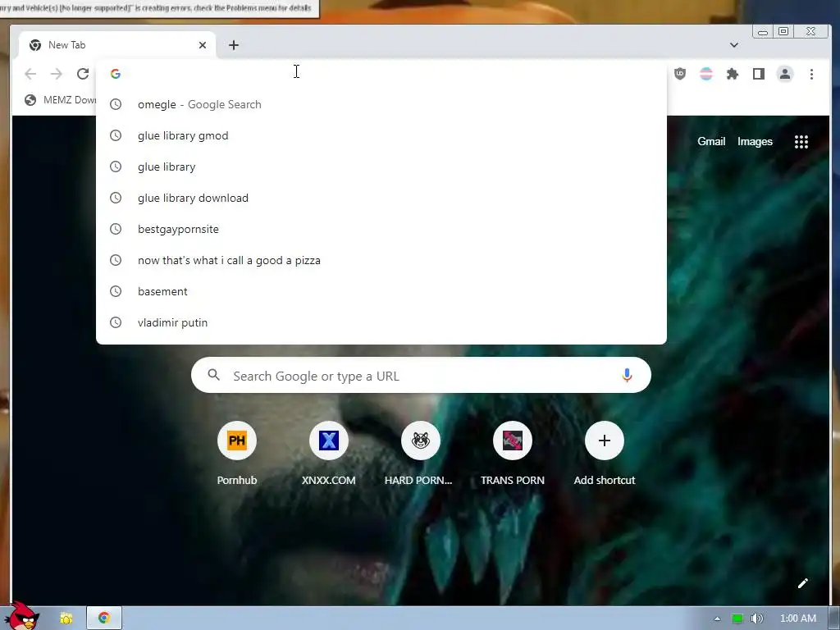The image size is (840, 630).
Task: Select the New Tab tab
Action: pos(116,45)
